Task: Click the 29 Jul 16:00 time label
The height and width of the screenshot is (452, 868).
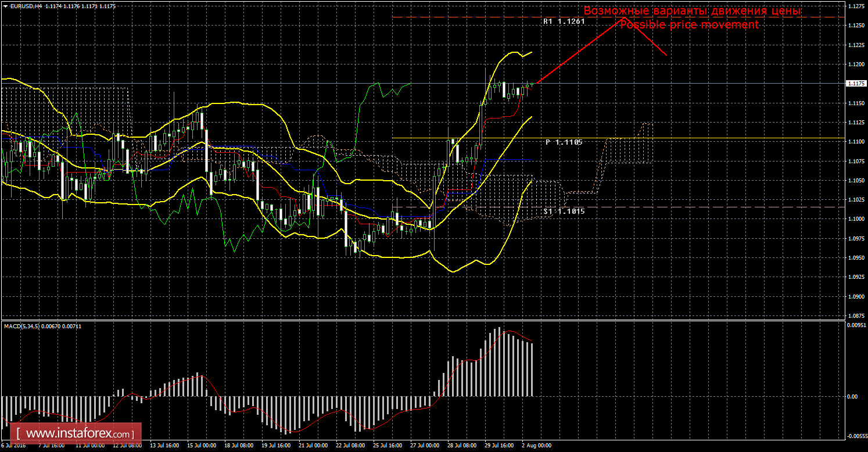Action: point(498,446)
